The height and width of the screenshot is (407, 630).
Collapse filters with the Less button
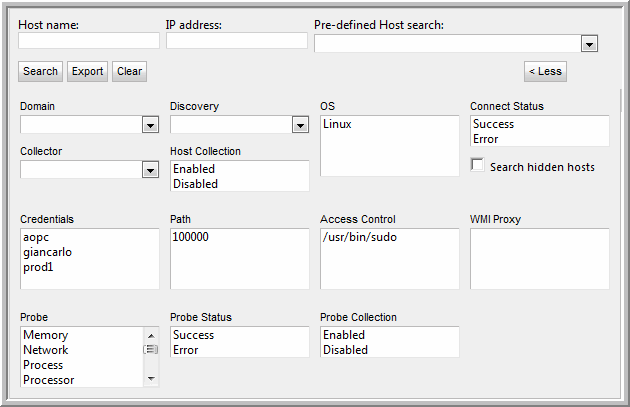(x=545, y=71)
